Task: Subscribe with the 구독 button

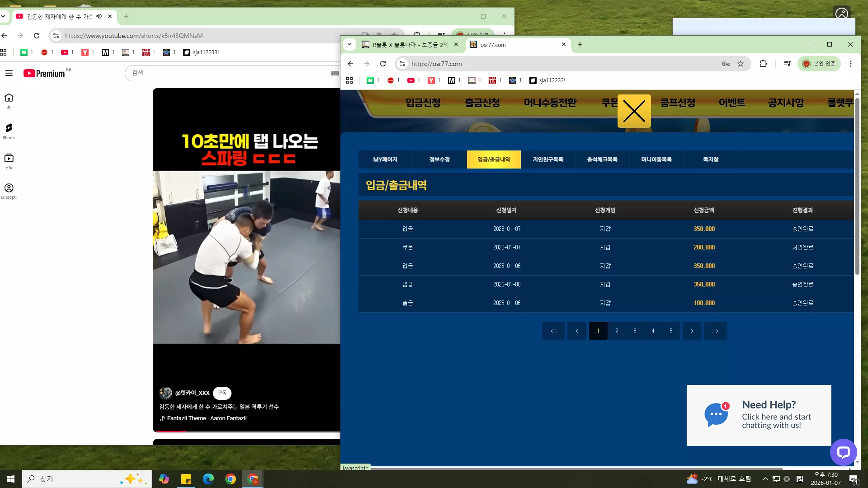Action: (x=222, y=393)
